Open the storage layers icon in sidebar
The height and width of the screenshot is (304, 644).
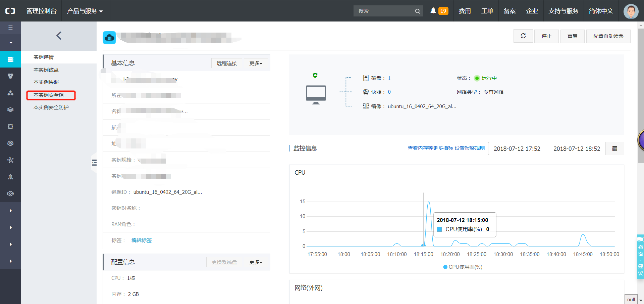[x=10, y=110]
